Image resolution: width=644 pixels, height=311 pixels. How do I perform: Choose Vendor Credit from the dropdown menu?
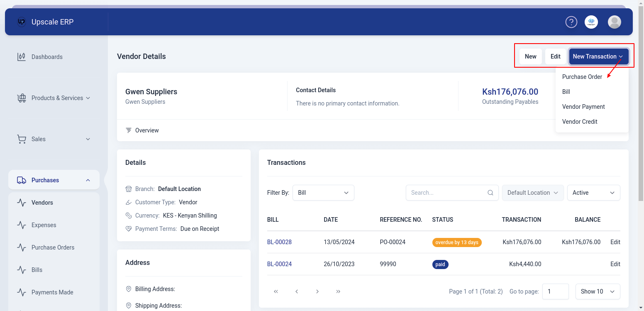coord(580,121)
